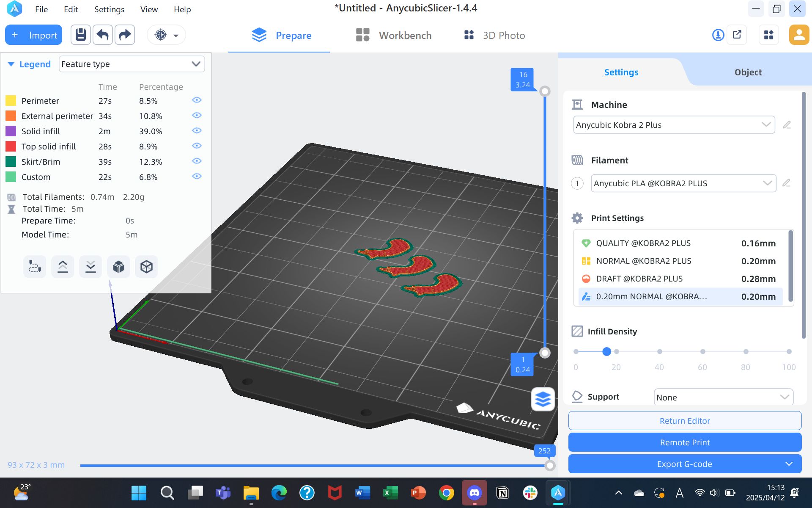Click the print settings list scrollbar
This screenshot has width=812, height=508.
[x=790, y=266]
